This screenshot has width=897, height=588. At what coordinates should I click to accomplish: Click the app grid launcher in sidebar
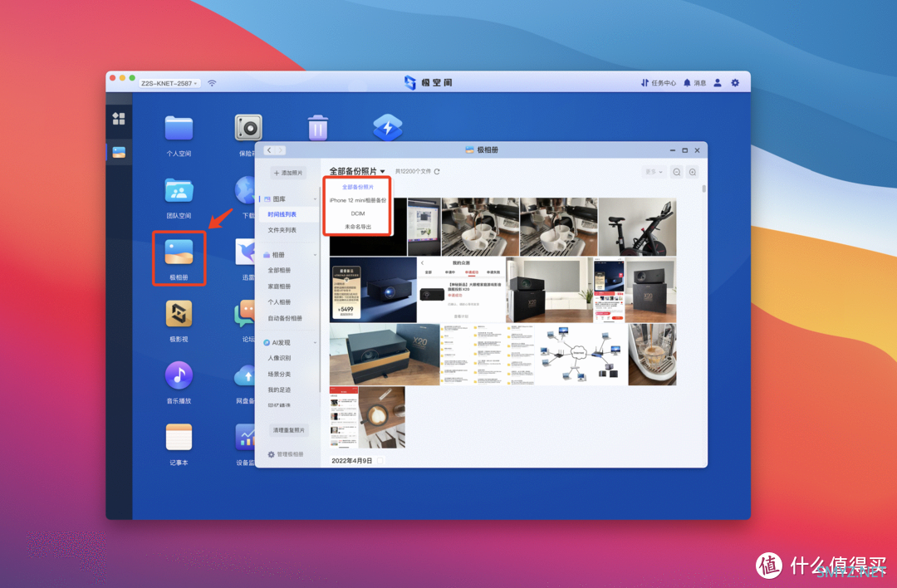click(x=119, y=119)
